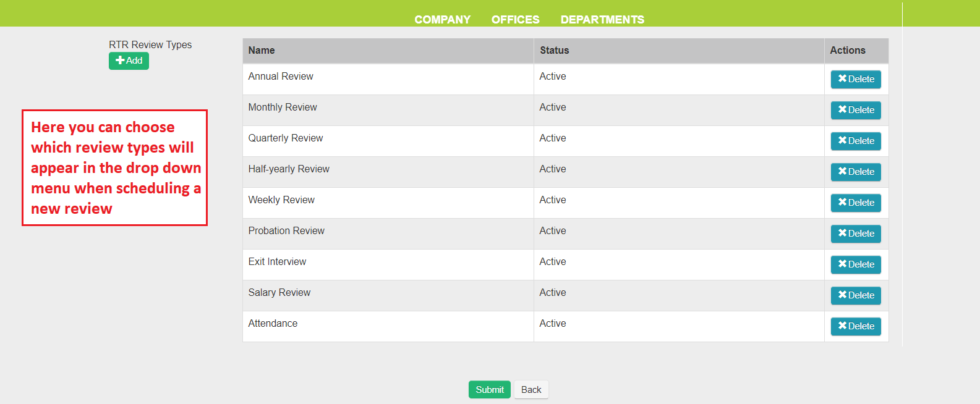Image resolution: width=980 pixels, height=404 pixels.
Task: Remove the Weekly Review row
Action: tap(856, 203)
